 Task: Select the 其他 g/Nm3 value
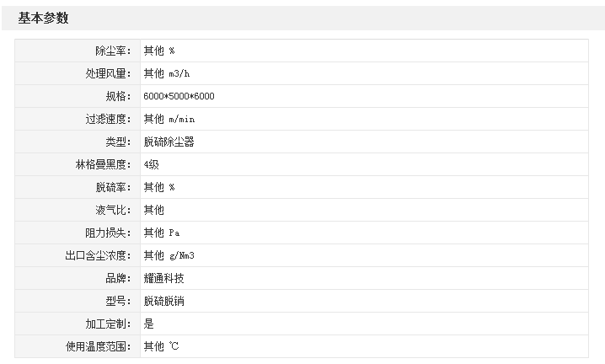tap(174, 255)
